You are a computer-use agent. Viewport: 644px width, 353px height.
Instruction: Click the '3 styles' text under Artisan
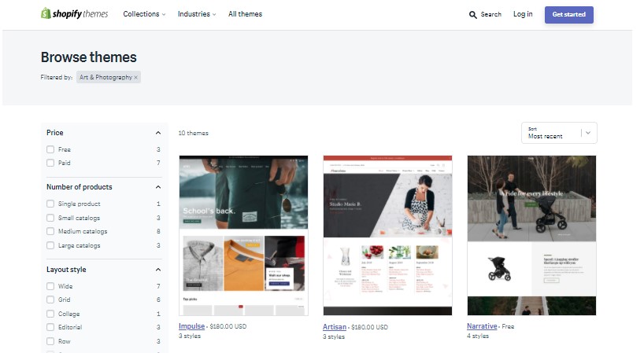(334, 336)
